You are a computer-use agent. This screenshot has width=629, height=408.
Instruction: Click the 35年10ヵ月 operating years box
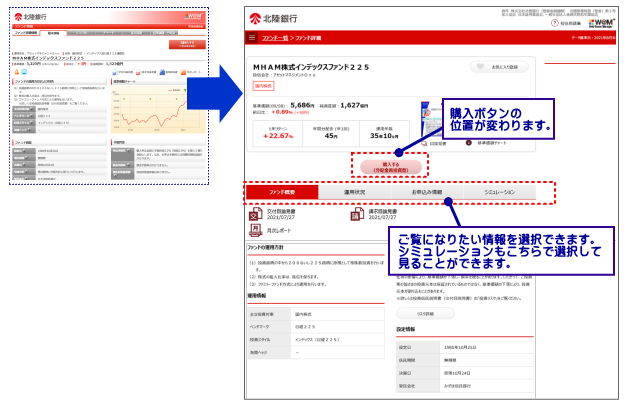[x=384, y=133]
